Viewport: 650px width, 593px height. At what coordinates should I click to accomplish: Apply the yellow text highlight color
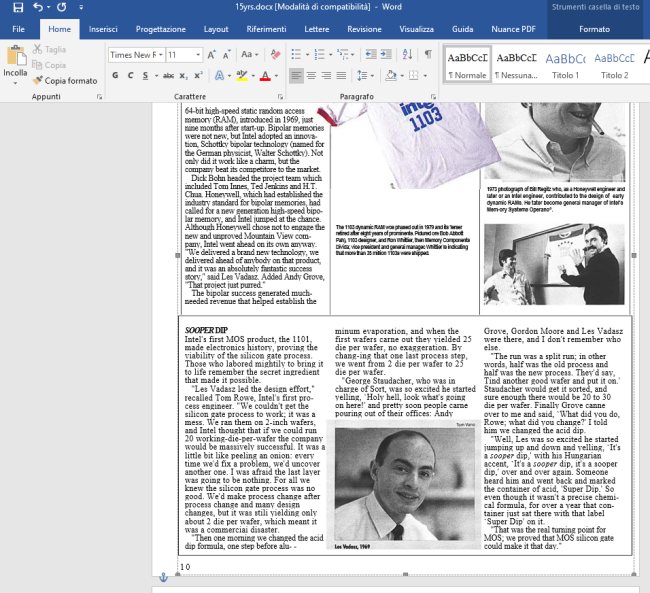click(x=242, y=75)
